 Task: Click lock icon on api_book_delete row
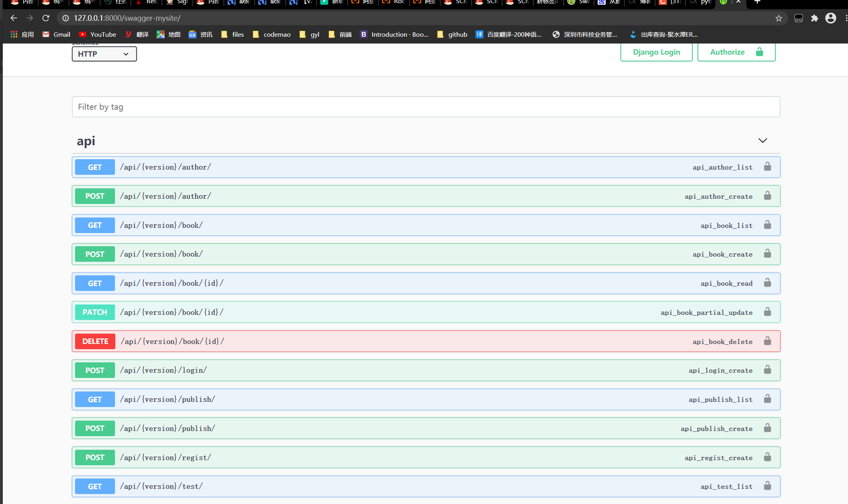[767, 341]
